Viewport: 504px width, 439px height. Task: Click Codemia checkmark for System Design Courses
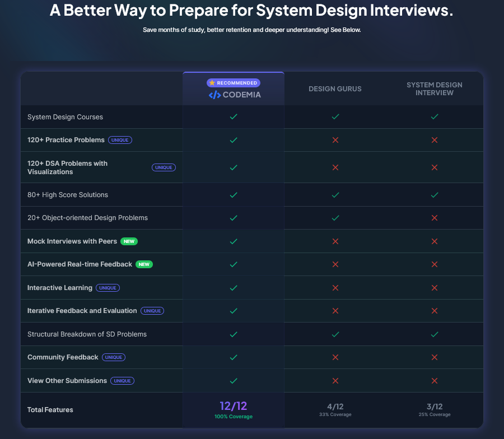(x=234, y=116)
